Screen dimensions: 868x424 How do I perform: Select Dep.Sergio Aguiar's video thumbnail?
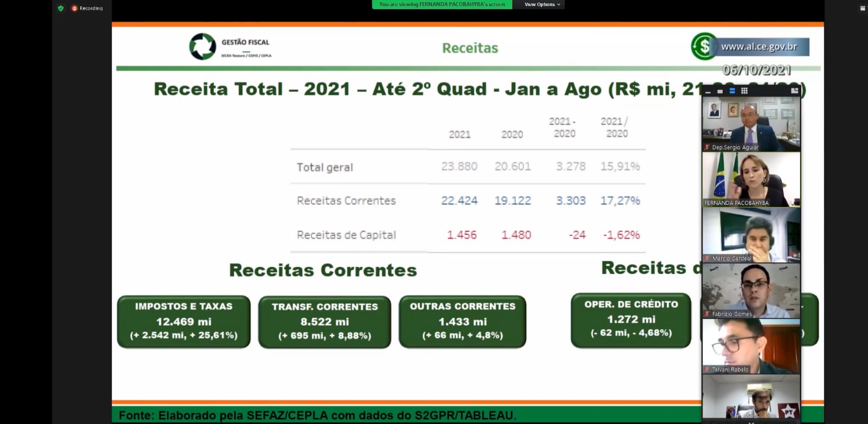[x=751, y=124]
